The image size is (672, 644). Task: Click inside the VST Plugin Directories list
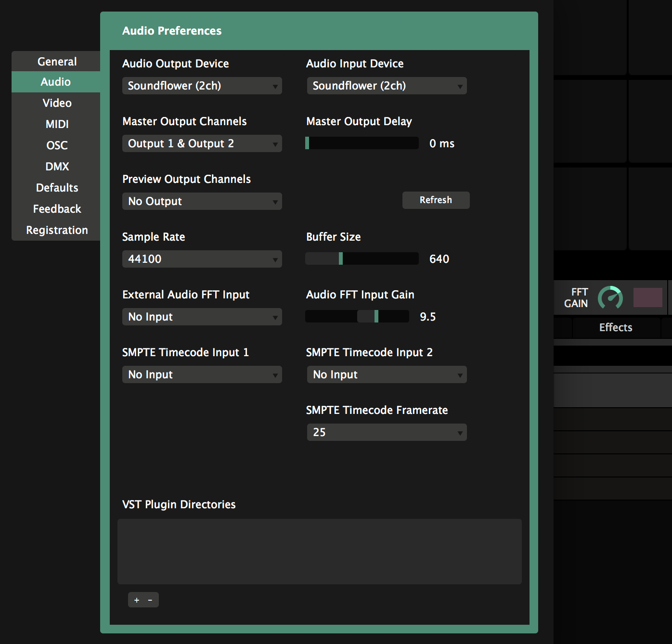pos(319,551)
